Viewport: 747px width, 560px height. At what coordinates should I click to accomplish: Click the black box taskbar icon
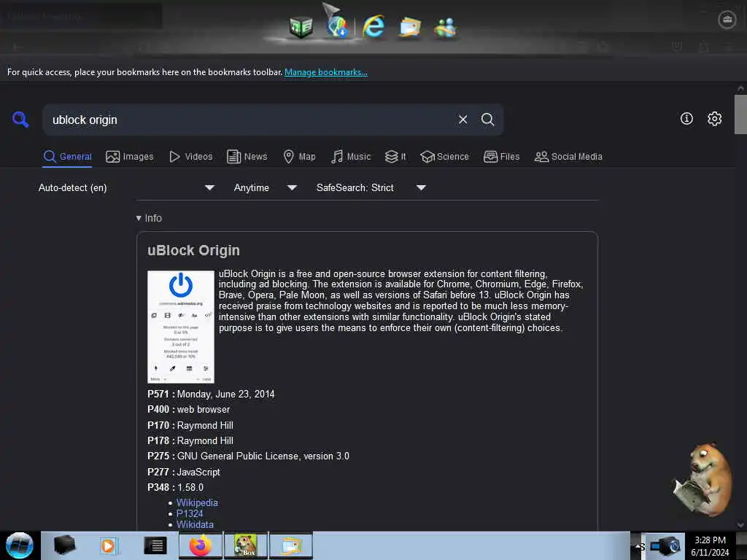[x=64, y=545]
